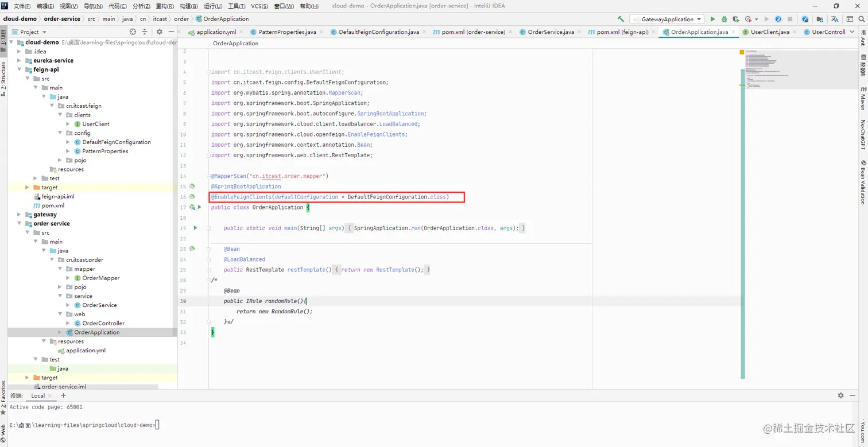The width and height of the screenshot is (868, 447).
Task: Click the run gutter icon beside main method
Action: pyautogui.click(x=195, y=228)
